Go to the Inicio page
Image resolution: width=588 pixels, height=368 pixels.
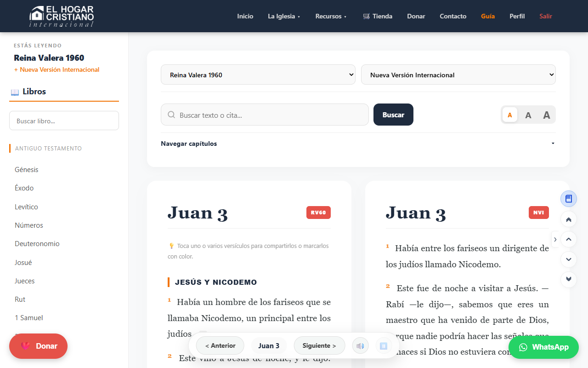click(245, 16)
